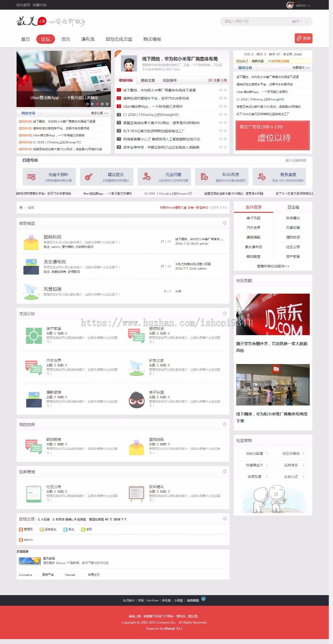
Task: Open the Archiver footer link
Action: click(x=153, y=600)
